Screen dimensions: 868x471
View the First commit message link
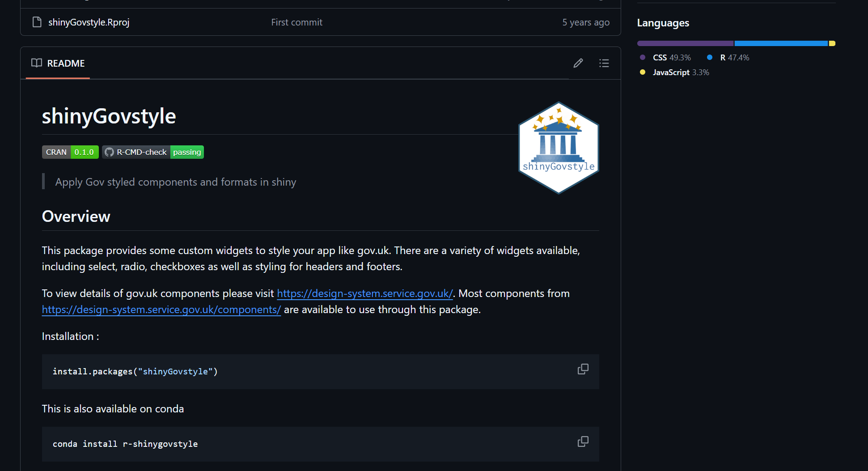[296, 22]
